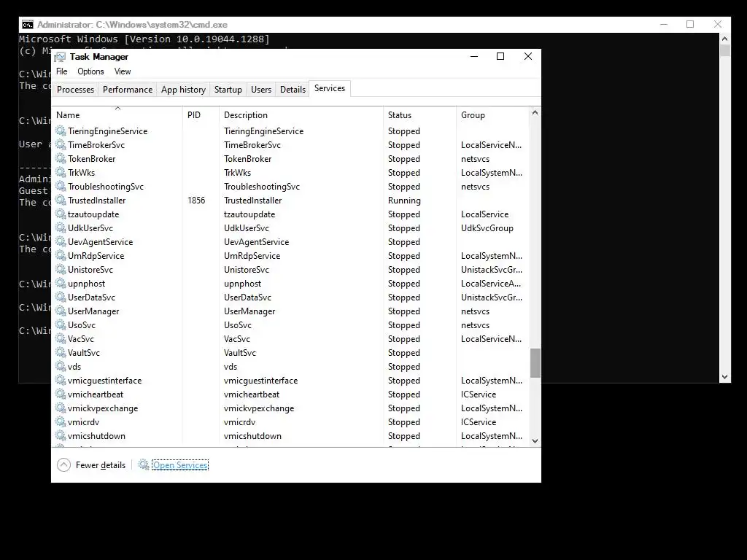Maximize the Task Manager window

(500, 56)
